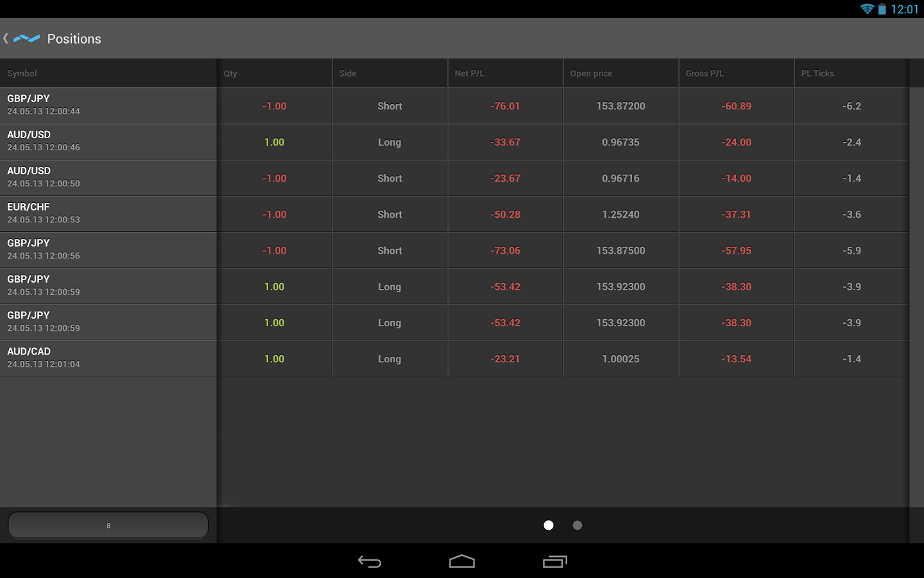Tap PL Ticks value -3.6
Viewport: 924px width, 578px height.
pyautogui.click(x=851, y=215)
